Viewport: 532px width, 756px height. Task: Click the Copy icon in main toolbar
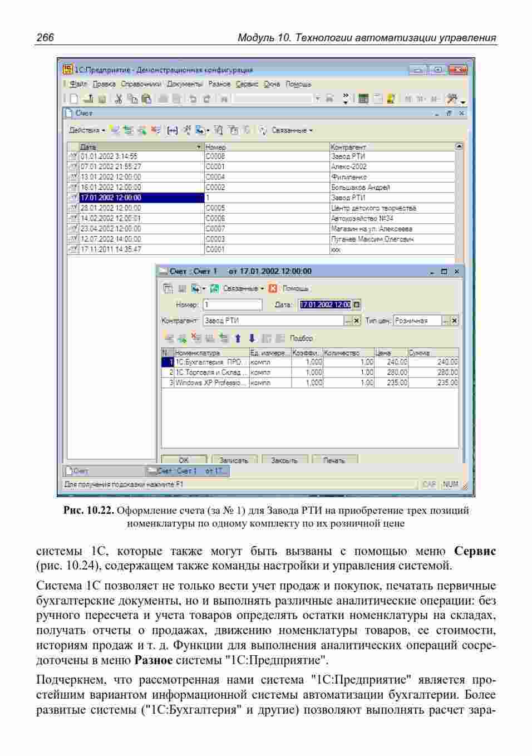132,99
